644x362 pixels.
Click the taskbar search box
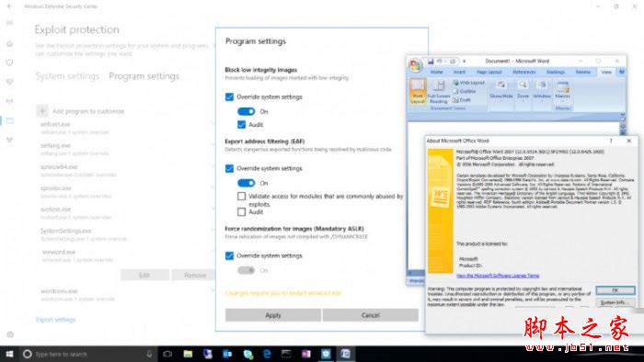pyautogui.click(x=88, y=354)
